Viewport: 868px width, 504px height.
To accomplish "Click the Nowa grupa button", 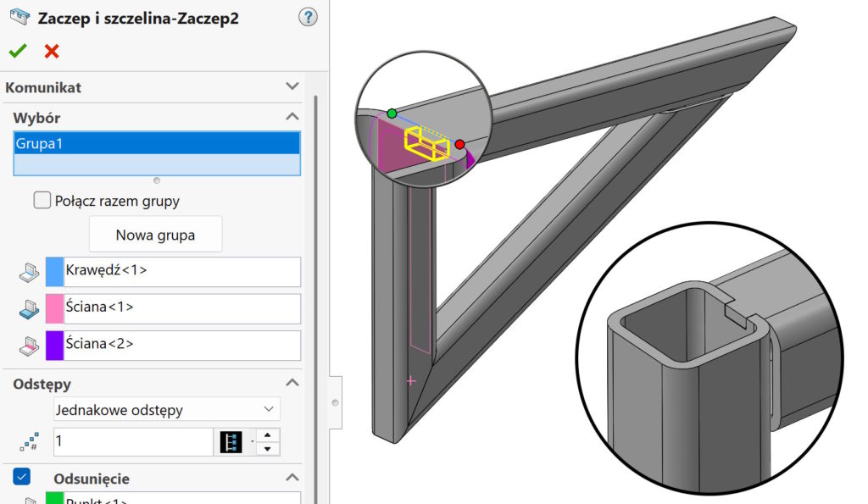I will pos(155,235).
